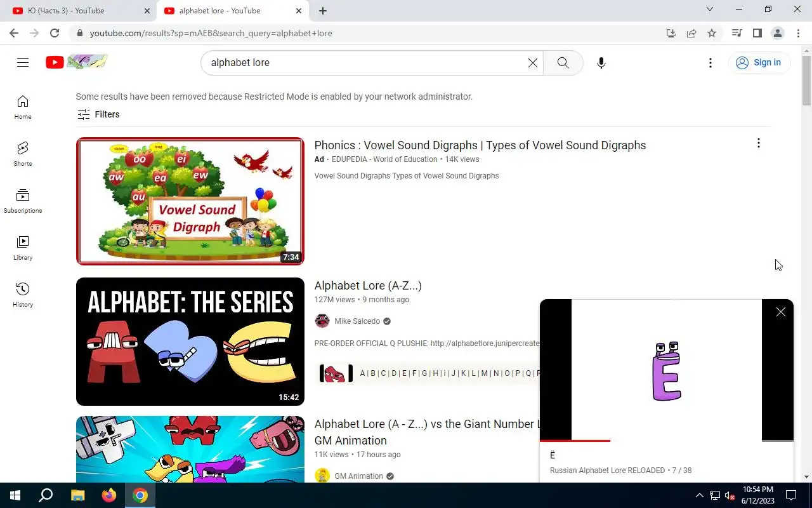Image resolution: width=812 pixels, height=508 pixels.
Task: Open the Windows notification center
Action: point(791,495)
